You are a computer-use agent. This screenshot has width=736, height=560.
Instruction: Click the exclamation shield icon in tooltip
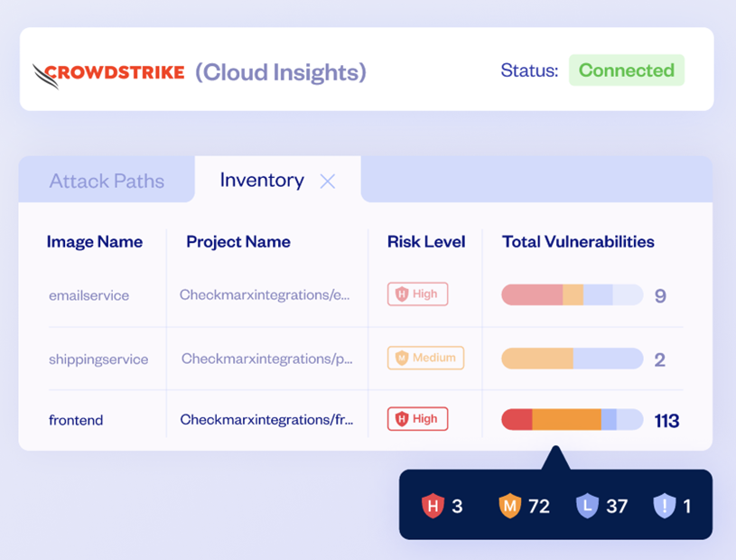coord(665,506)
